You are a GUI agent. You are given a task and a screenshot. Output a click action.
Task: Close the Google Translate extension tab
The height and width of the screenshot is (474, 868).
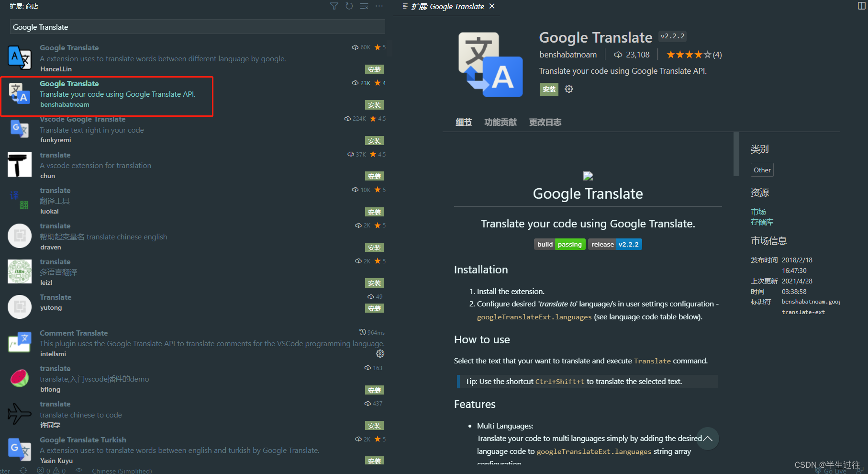pyautogui.click(x=492, y=6)
